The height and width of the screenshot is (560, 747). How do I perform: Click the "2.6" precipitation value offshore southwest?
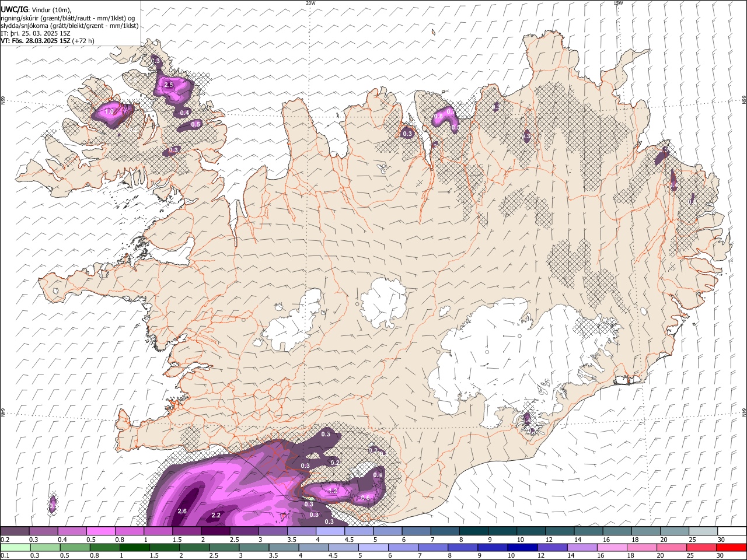click(181, 512)
